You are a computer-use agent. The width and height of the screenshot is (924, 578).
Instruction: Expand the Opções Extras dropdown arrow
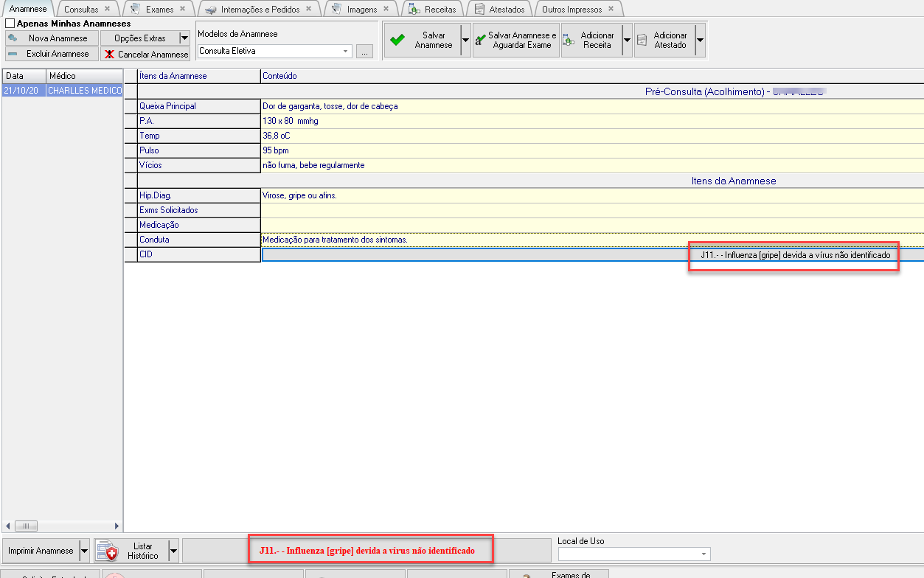click(184, 38)
